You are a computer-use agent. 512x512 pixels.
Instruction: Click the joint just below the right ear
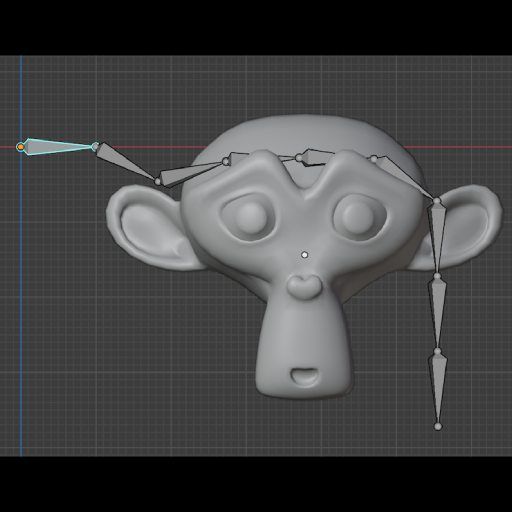[437, 276]
